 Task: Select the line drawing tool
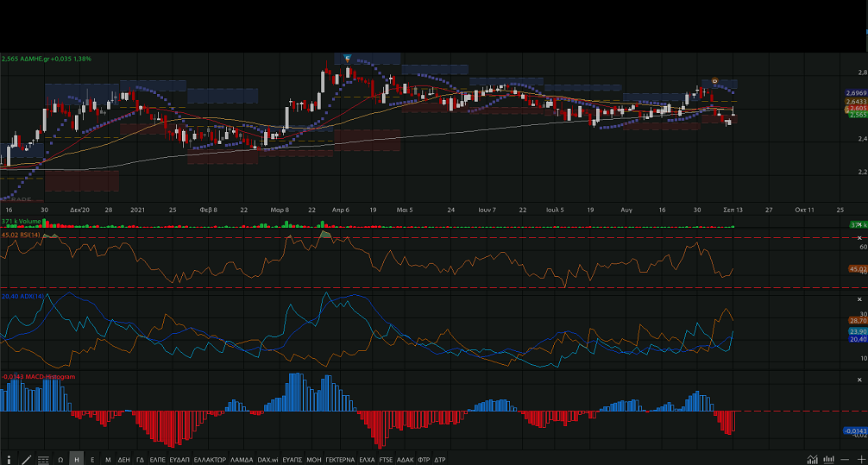point(26,459)
